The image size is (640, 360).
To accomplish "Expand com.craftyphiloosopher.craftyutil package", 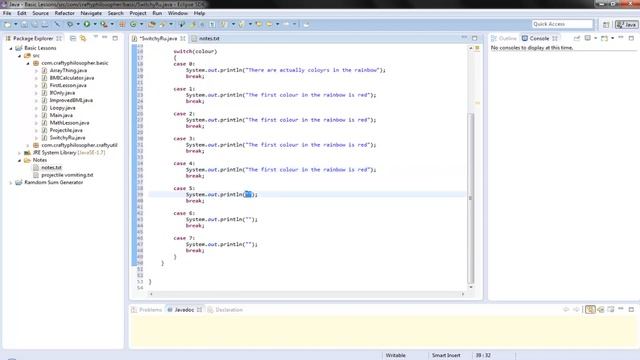I will [28, 145].
